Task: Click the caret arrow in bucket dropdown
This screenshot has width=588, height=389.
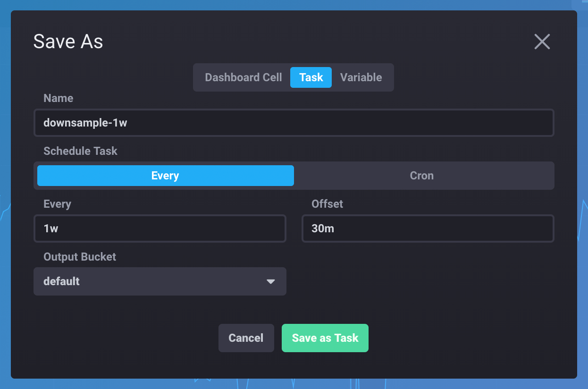Action: pyautogui.click(x=270, y=281)
